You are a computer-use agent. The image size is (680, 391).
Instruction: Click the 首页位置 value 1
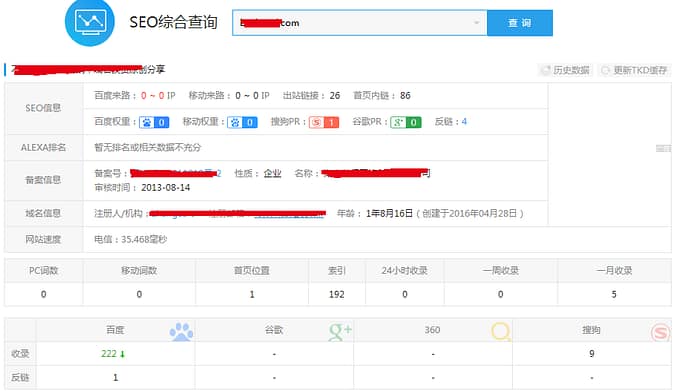(252, 295)
